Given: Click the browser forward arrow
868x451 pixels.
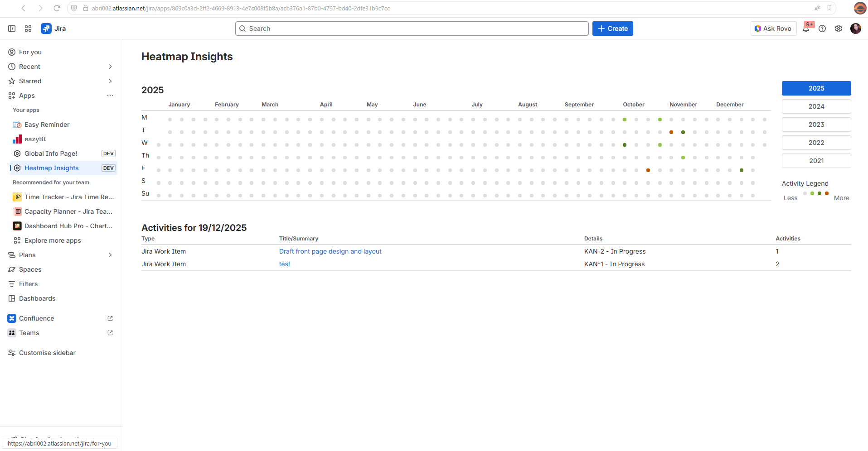Looking at the screenshot, I should 40,8.
